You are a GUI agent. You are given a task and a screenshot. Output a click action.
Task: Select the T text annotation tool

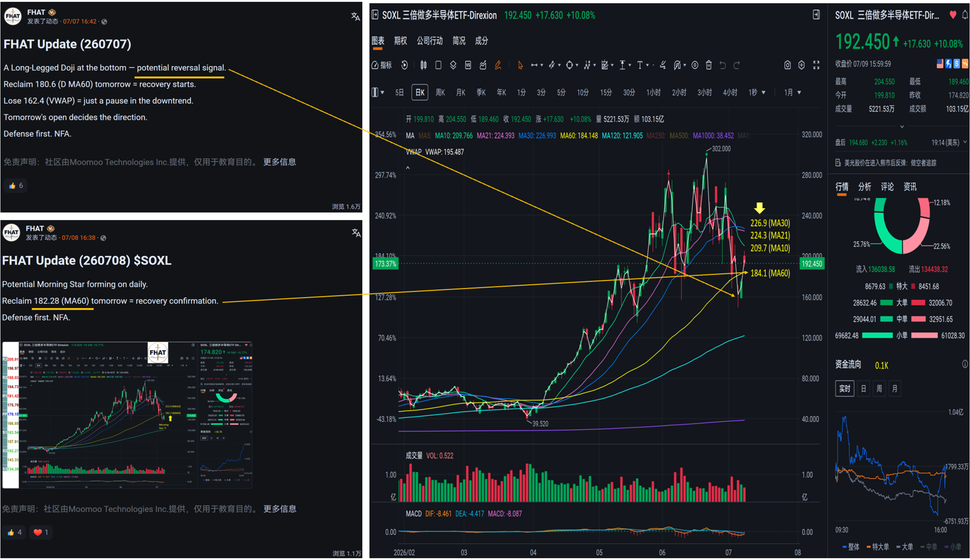(x=640, y=65)
